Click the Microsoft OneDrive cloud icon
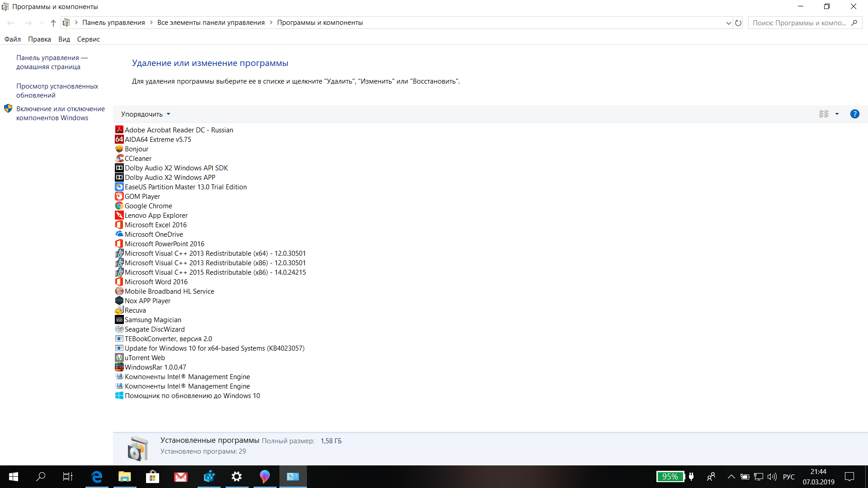This screenshot has height=488, width=868. (x=119, y=234)
